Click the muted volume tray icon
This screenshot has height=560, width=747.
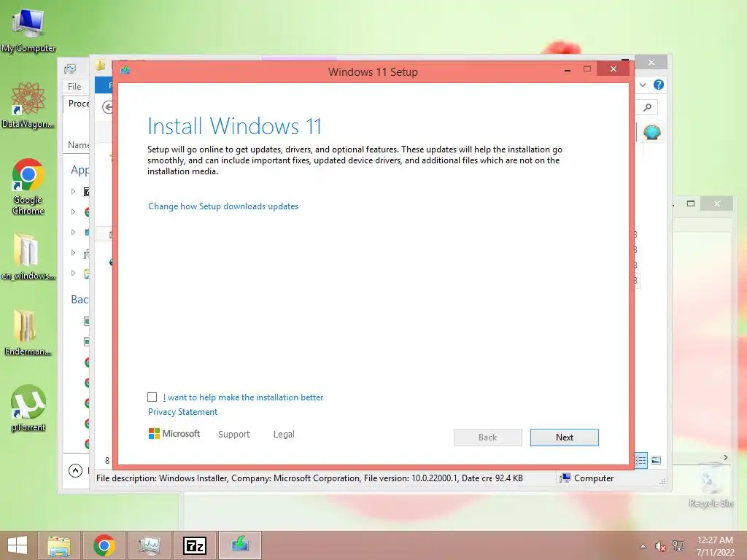point(660,546)
